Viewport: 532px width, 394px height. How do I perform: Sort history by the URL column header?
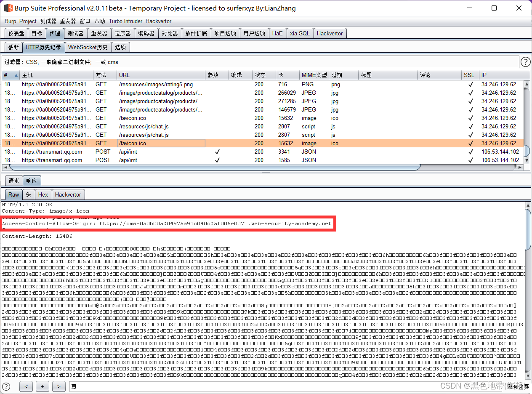point(161,75)
